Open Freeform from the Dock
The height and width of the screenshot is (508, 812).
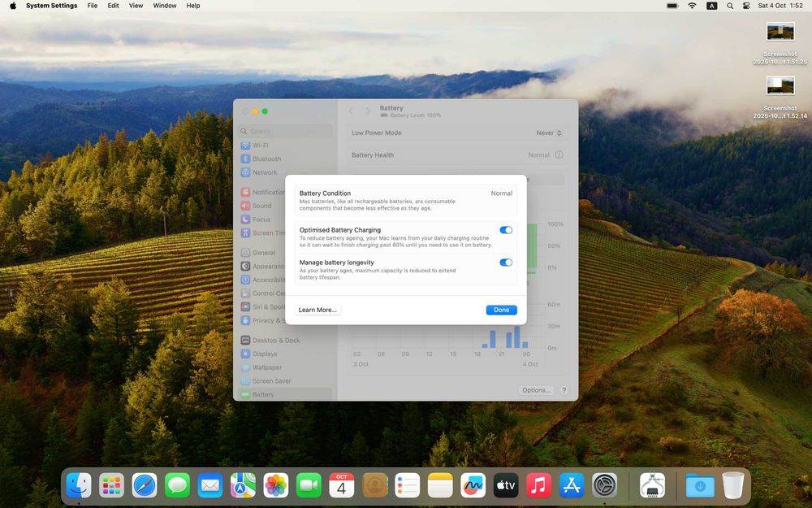coord(473,486)
